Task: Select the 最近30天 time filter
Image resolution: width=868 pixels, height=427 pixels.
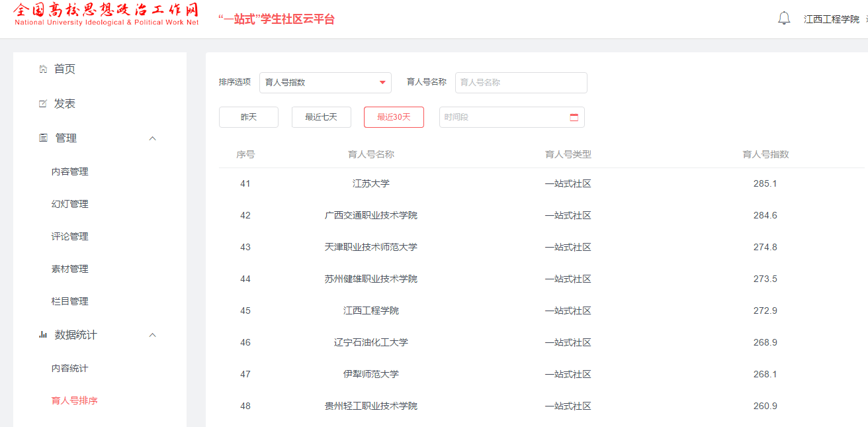Action: tap(394, 117)
